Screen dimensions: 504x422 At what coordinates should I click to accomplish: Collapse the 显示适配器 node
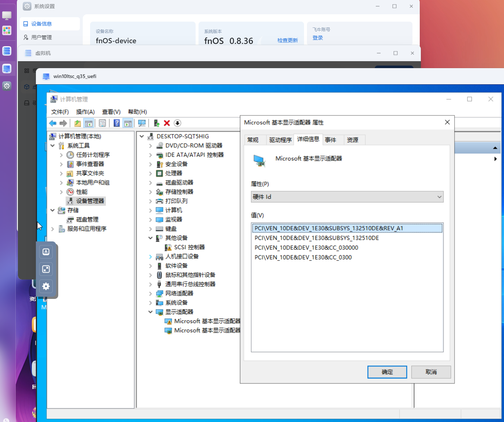(x=151, y=312)
